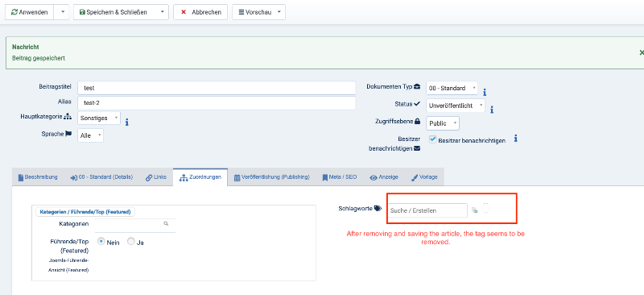Screen dimensions: 644x295
Task: Click the Schlagworte Suche / Erstellen field
Action: click(427, 210)
